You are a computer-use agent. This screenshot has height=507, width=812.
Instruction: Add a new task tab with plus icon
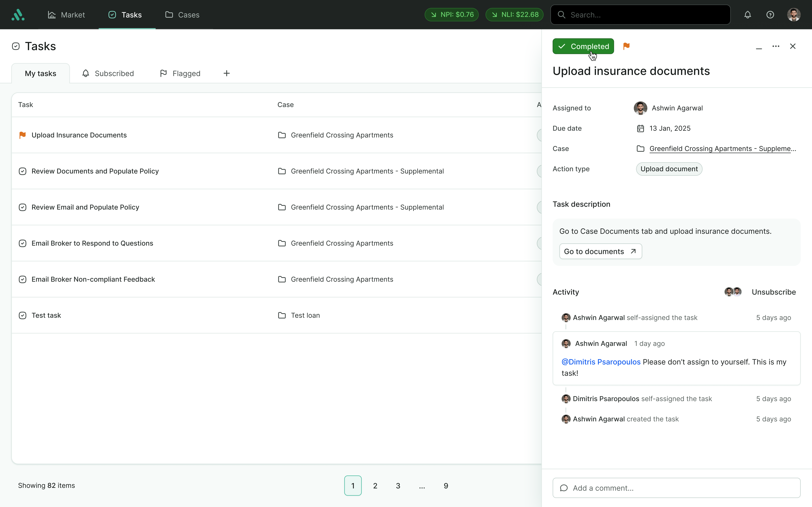pos(227,73)
